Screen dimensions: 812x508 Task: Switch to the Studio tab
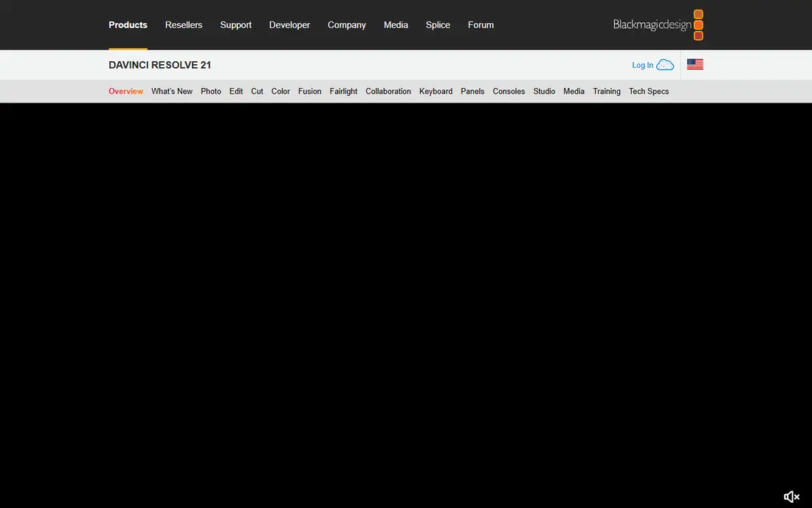[544, 91]
